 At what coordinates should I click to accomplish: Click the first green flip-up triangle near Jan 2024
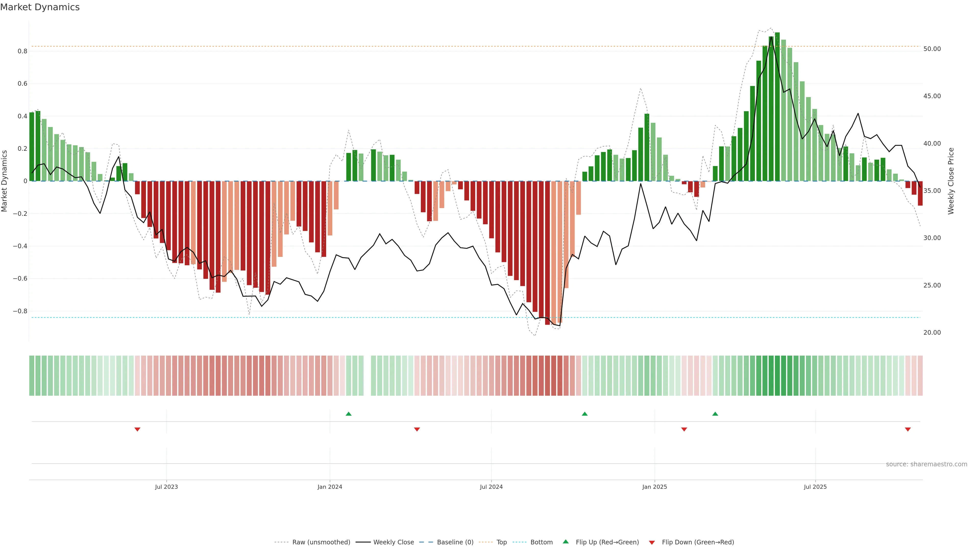348,414
